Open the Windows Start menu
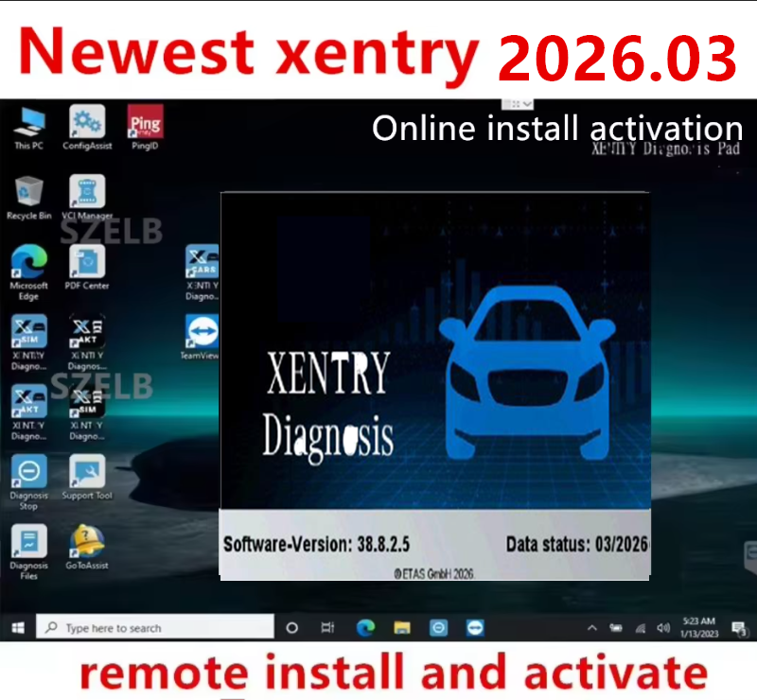Viewport: 757px width, 700px height. pyautogui.click(x=18, y=628)
